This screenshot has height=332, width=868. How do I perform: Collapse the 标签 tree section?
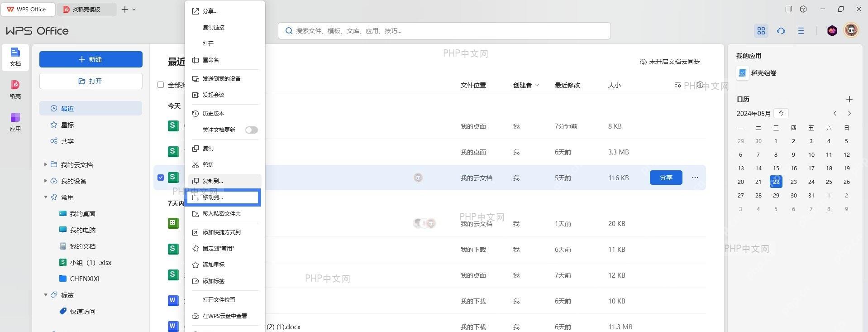pos(45,295)
